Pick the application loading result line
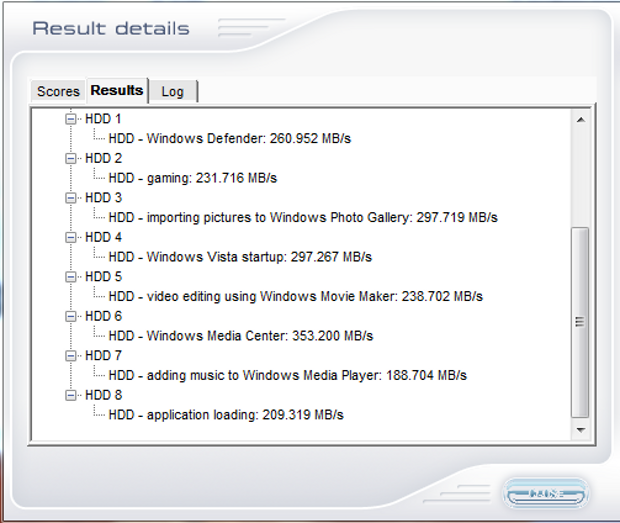 [x=226, y=414]
